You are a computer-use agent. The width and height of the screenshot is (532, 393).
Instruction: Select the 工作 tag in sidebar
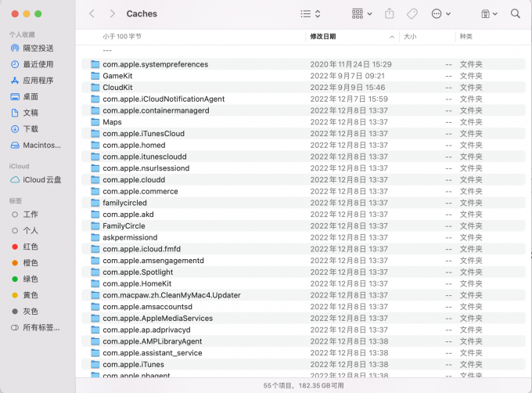point(24,215)
